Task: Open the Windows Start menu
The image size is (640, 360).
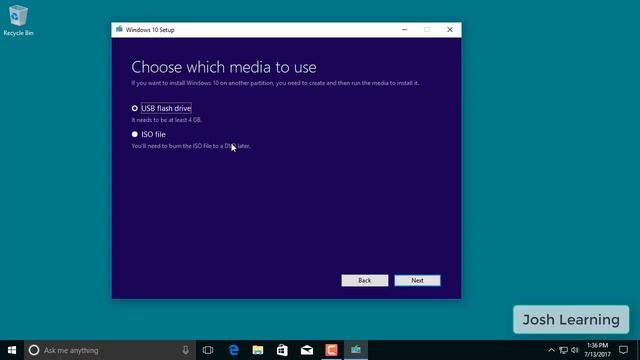Action: point(12,350)
